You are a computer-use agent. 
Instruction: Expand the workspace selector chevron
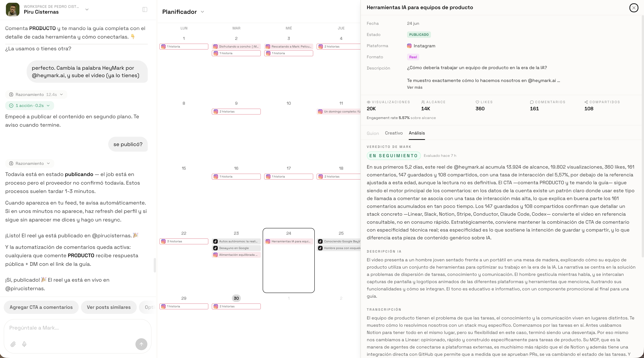[x=87, y=9]
